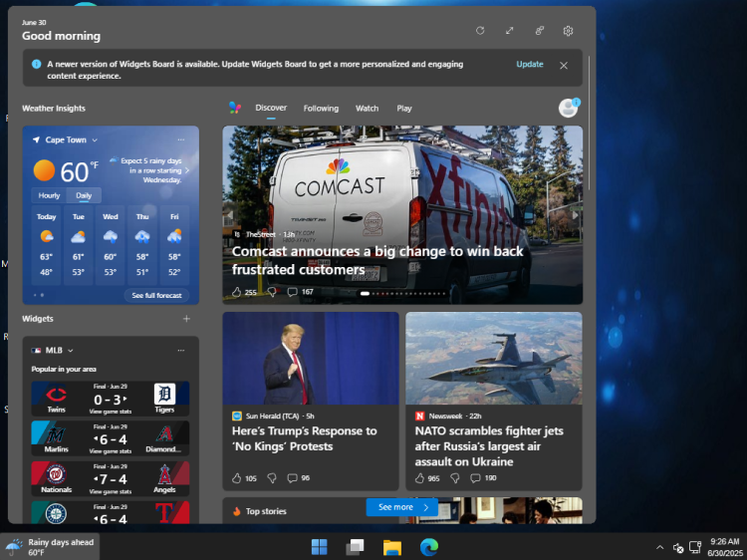
Task: Like the Comcast story
Action: [237, 292]
